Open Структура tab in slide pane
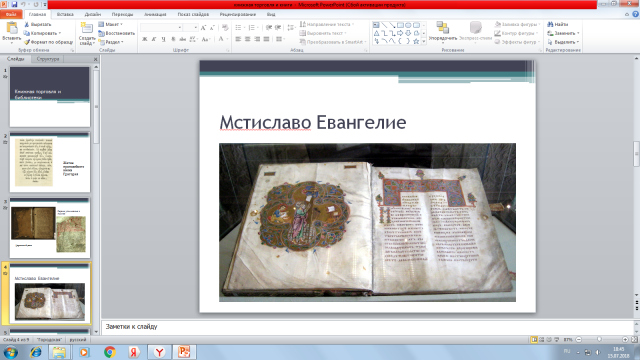The image size is (640, 360). tap(48, 59)
